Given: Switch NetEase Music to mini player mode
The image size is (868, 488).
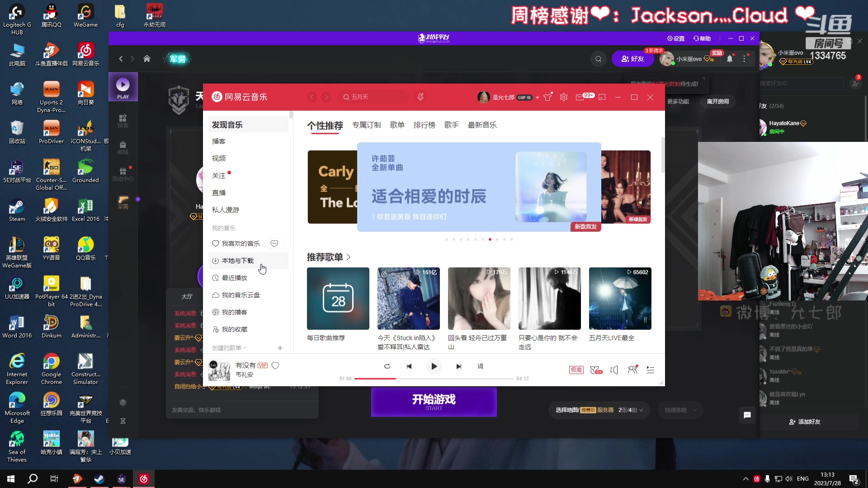Looking at the screenshot, I should point(602,97).
